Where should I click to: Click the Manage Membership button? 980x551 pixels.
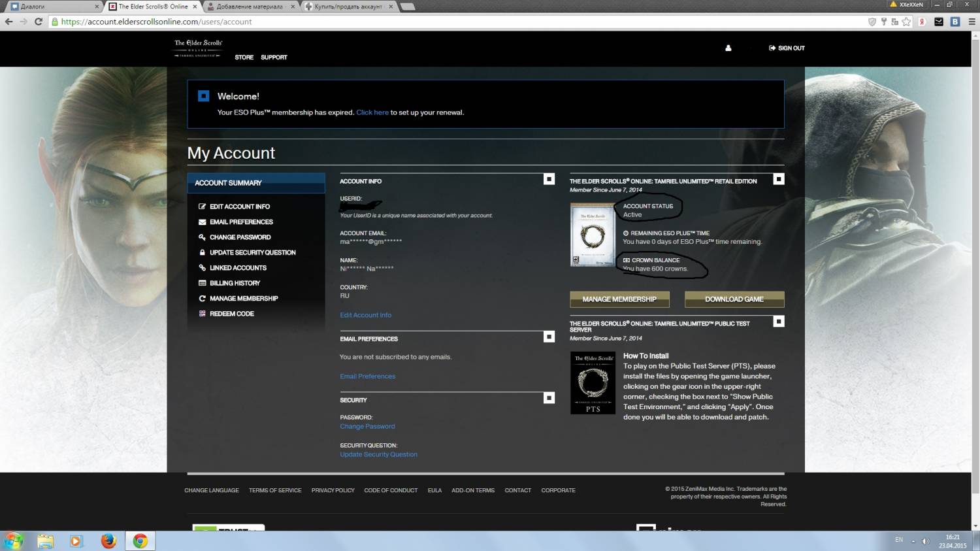pos(619,299)
